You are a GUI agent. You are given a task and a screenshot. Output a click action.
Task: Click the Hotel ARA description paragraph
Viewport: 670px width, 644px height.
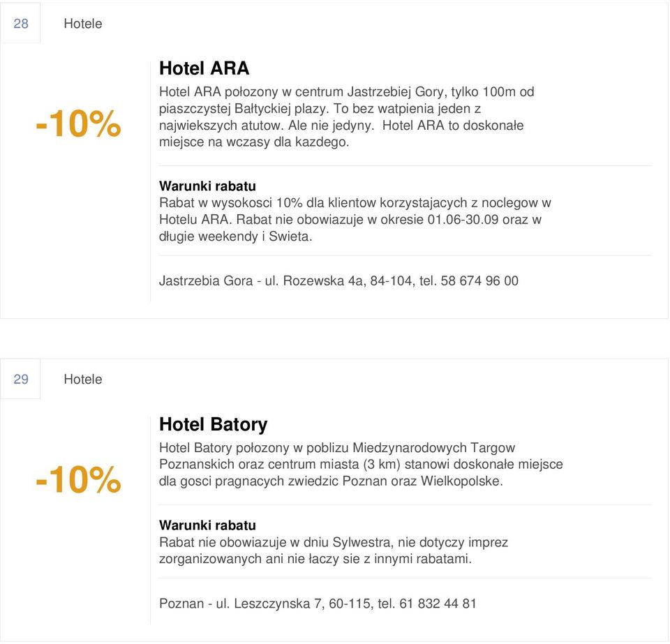click(347, 117)
